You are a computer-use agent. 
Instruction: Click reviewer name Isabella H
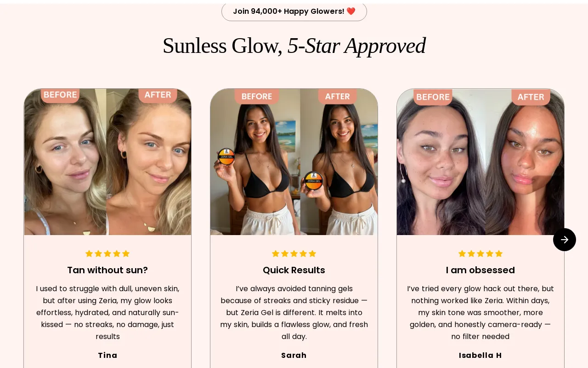pyautogui.click(x=481, y=355)
